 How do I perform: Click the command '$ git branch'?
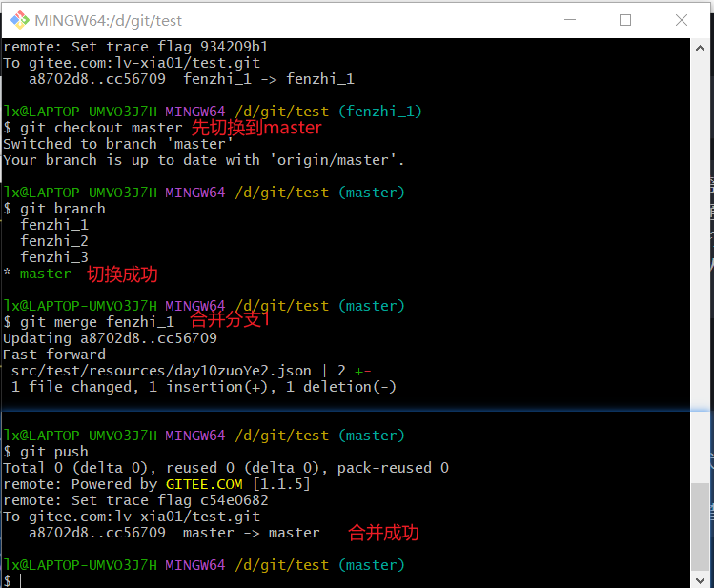click(54, 209)
